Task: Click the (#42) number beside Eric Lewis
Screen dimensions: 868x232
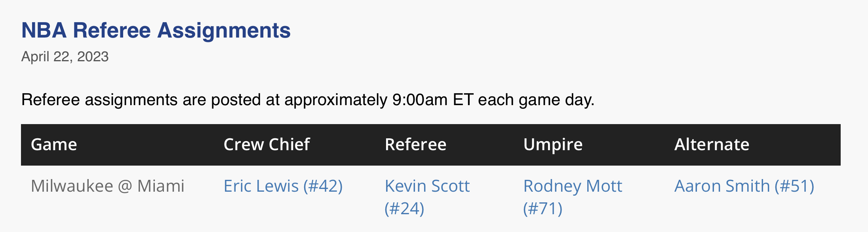Action: [323, 186]
